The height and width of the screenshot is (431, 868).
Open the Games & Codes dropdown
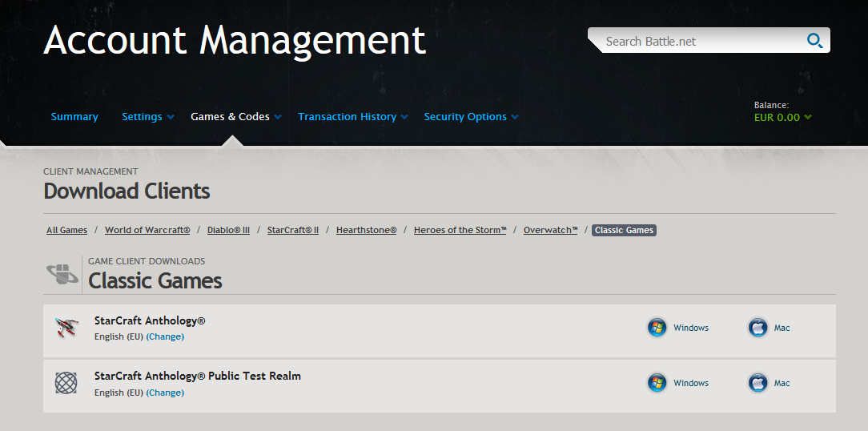pyautogui.click(x=235, y=117)
